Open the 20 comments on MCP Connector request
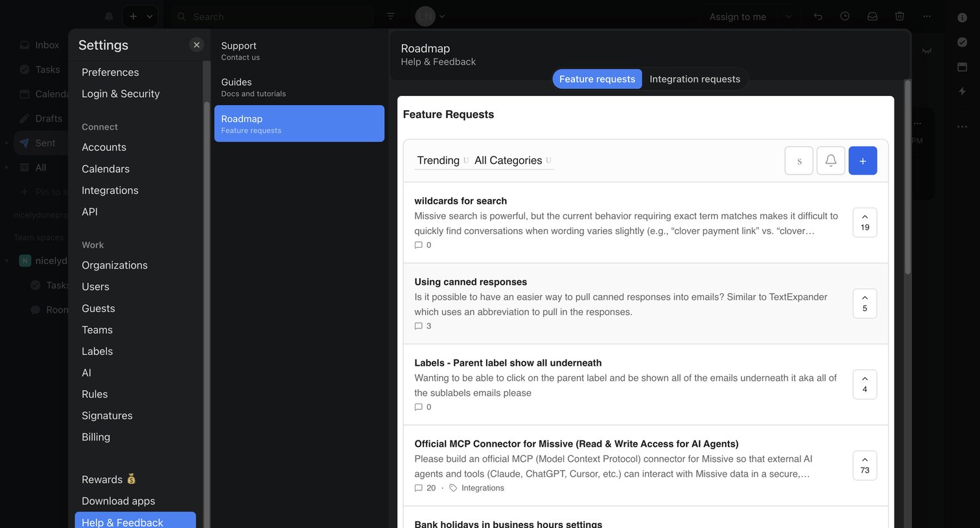The image size is (980, 528). [x=425, y=488]
